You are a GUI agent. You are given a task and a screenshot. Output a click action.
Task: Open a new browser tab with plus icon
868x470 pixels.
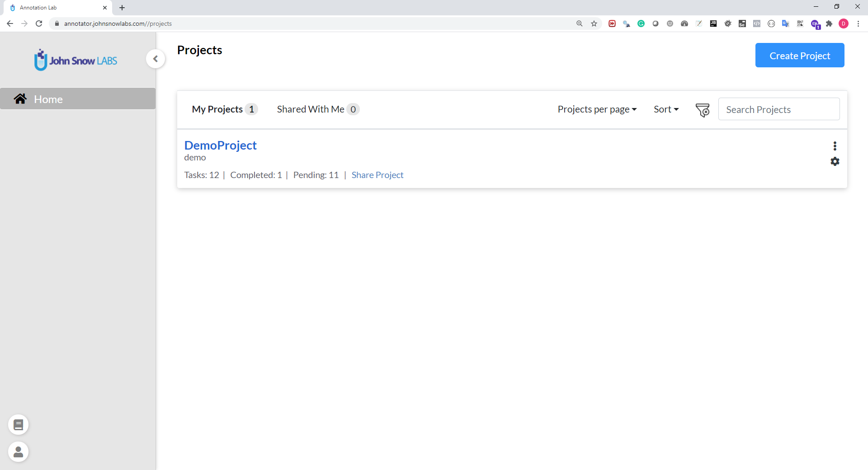[x=122, y=8]
